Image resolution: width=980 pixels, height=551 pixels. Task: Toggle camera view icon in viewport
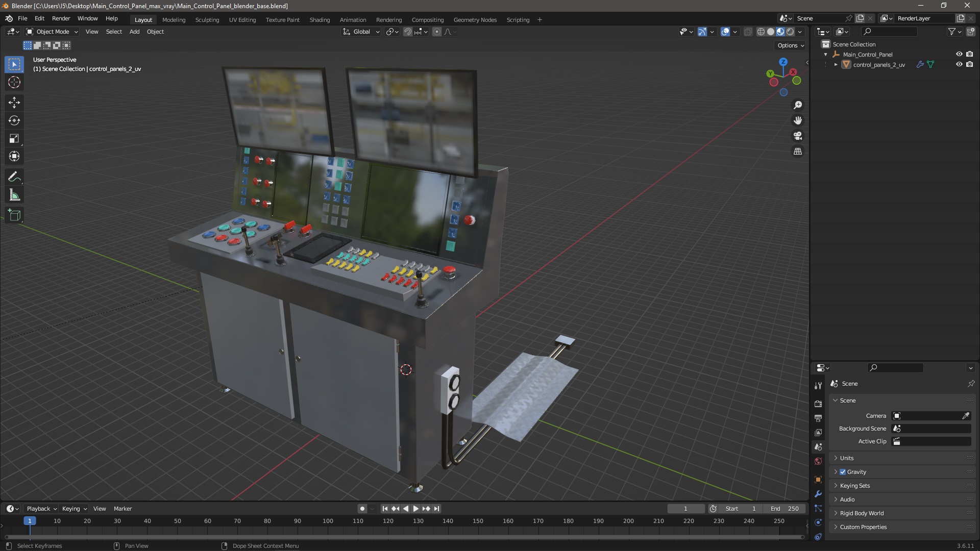[x=797, y=136]
